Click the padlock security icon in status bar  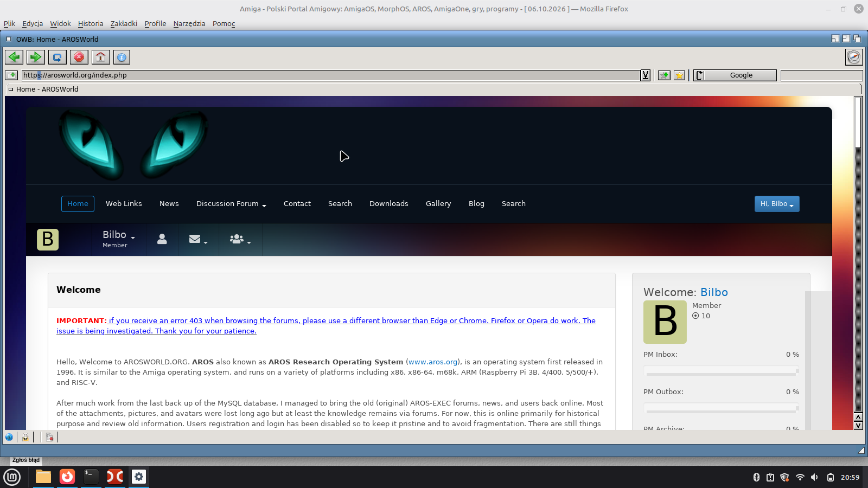coord(25,437)
